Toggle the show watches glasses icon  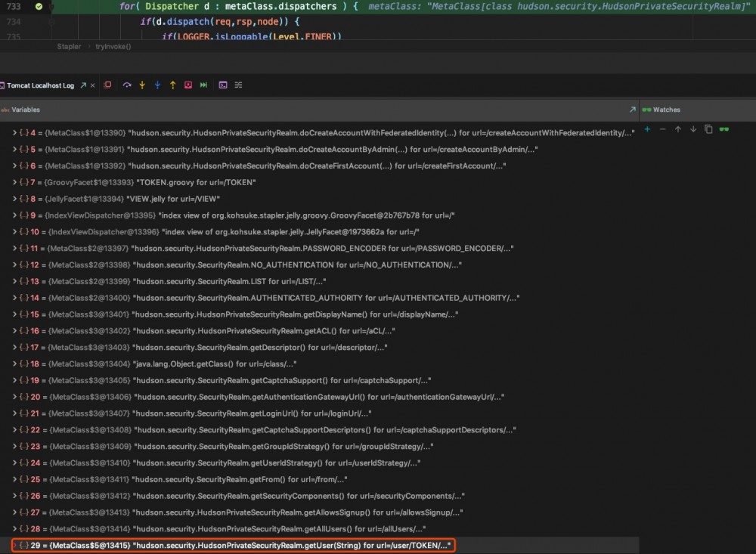[x=724, y=129]
